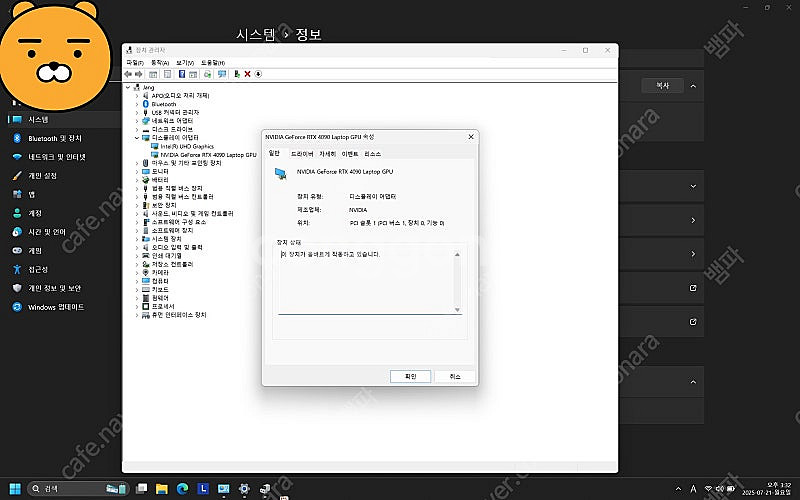This screenshot has width=800, height=500.
Task: Click the 인쇄 대기열 printer icon in tree
Action: pos(145,256)
